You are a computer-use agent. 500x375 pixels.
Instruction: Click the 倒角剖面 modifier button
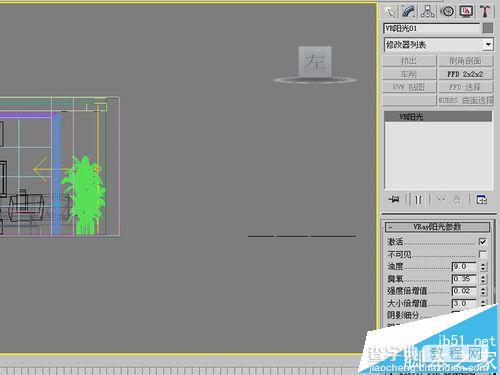465,61
